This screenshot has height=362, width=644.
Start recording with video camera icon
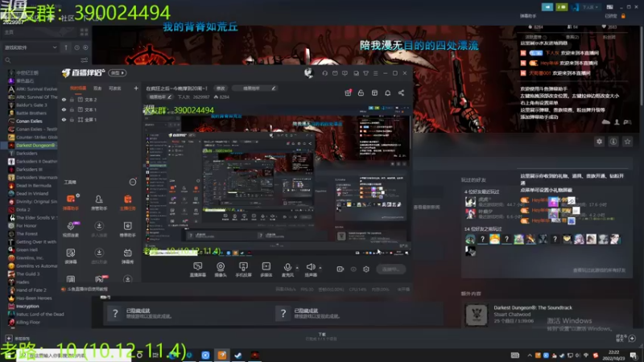340,269
